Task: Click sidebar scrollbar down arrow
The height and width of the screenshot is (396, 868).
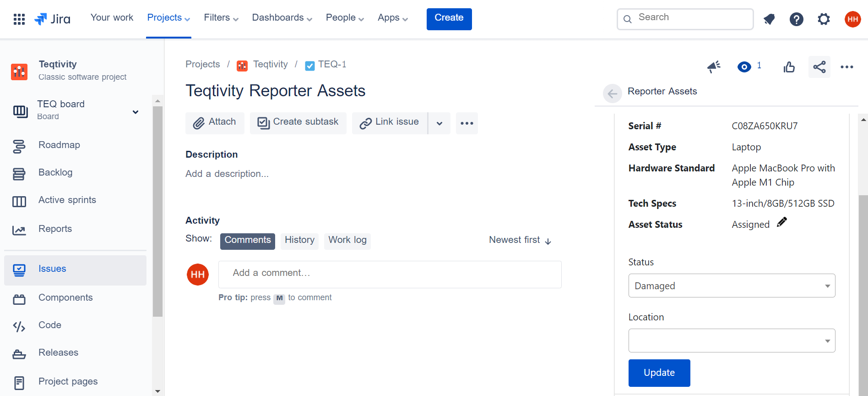Action: click(157, 391)
